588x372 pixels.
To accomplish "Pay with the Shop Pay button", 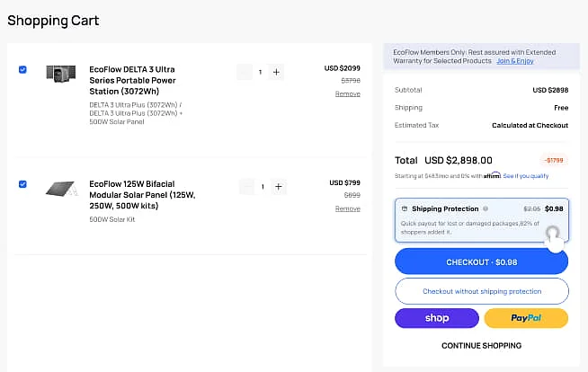I will (x=437, y=318).
